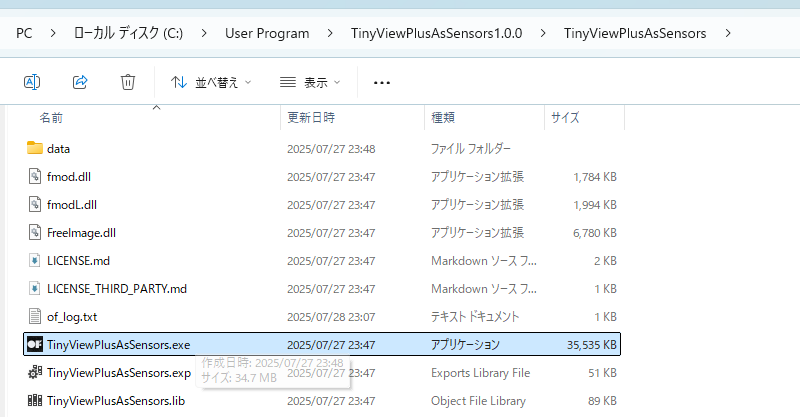Click the fmod.dll file icon
This screenshot has width=800, height=417.
tap(34, 177)
